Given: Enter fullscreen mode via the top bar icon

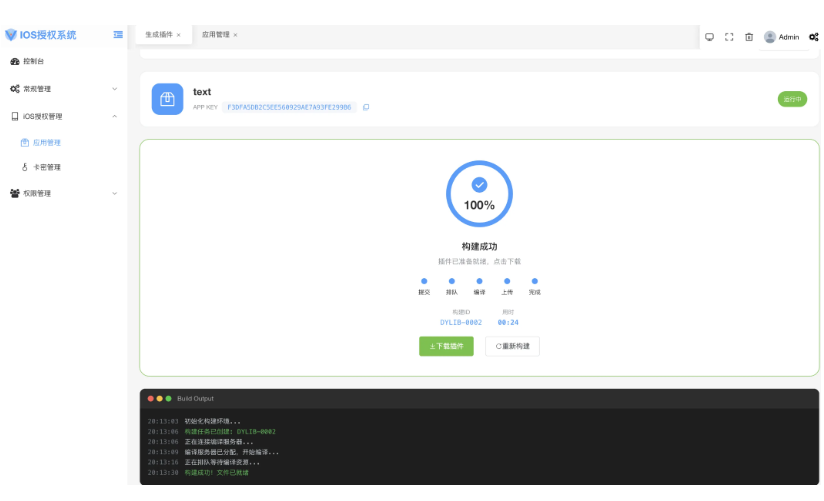Looking at the screenshot, I should click(x=729, y=37).
